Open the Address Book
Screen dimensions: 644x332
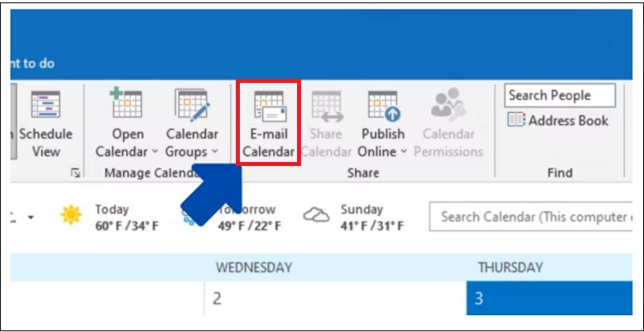click(x=559, y=121)
